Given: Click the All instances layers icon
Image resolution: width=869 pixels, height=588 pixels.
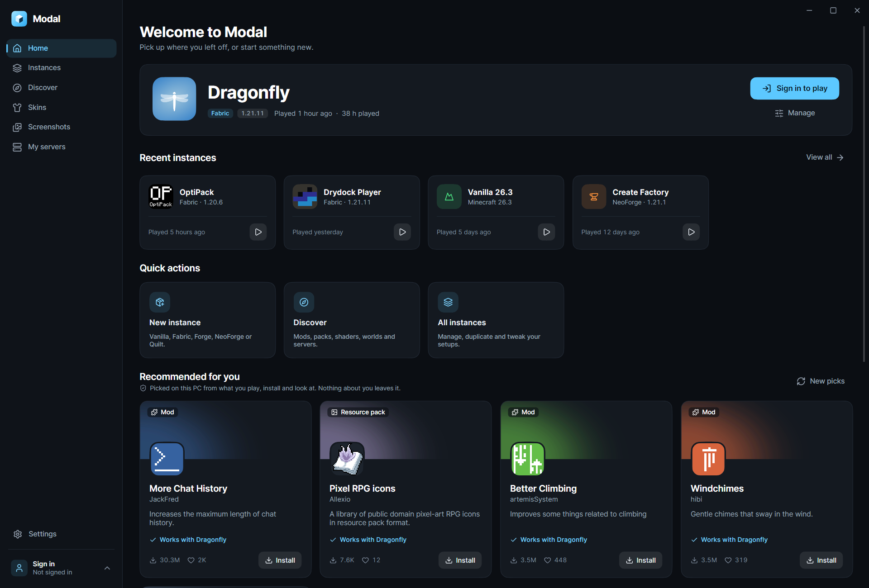Looking at the screenshot, I should (448, 302).
